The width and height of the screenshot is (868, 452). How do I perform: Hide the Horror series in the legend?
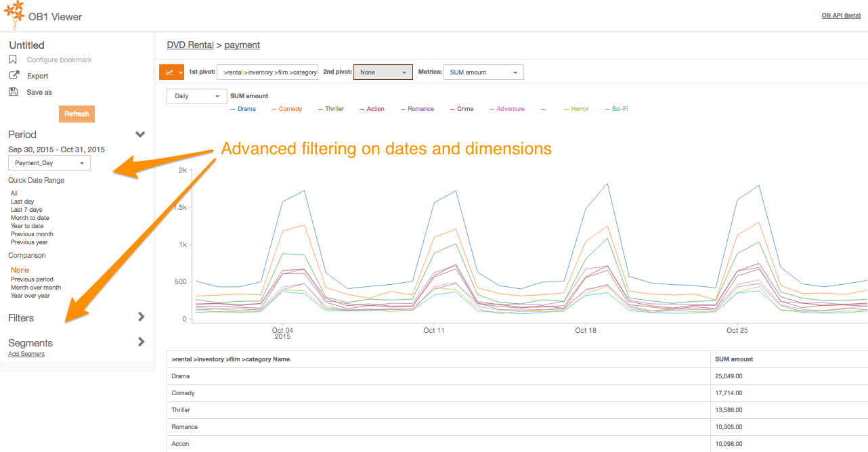(x=580, y=109)
